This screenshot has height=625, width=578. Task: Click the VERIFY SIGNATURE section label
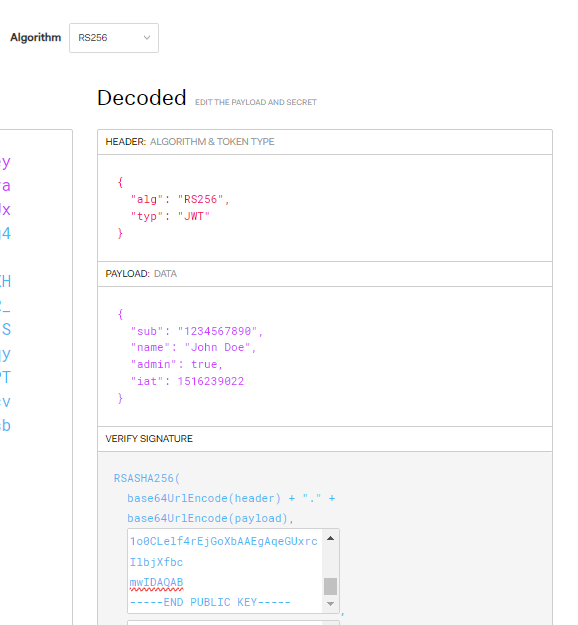click(x=149, y=439)
